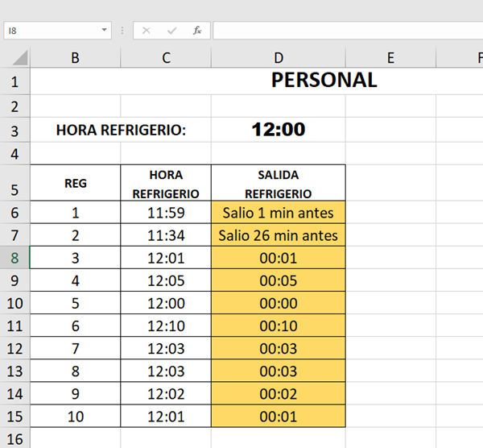Select the column B header
The width and height of the screenshot is (483, 448).
point(76,58)
